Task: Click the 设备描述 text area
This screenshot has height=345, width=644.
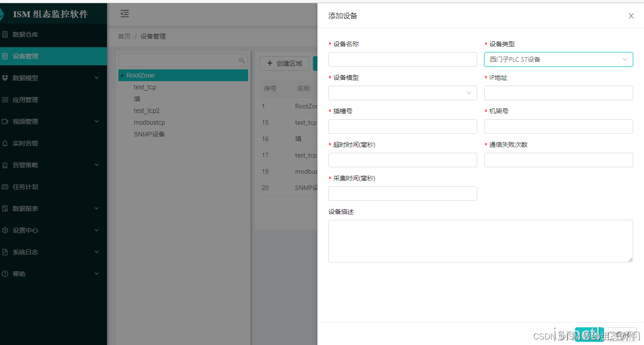Action: pos(481,241)
